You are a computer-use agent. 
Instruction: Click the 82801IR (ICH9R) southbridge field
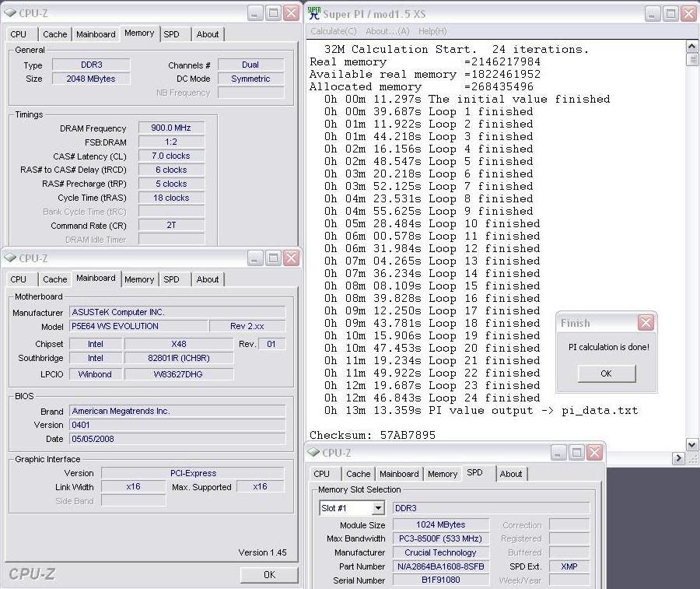pyautogui.click(x=179, y=358)
